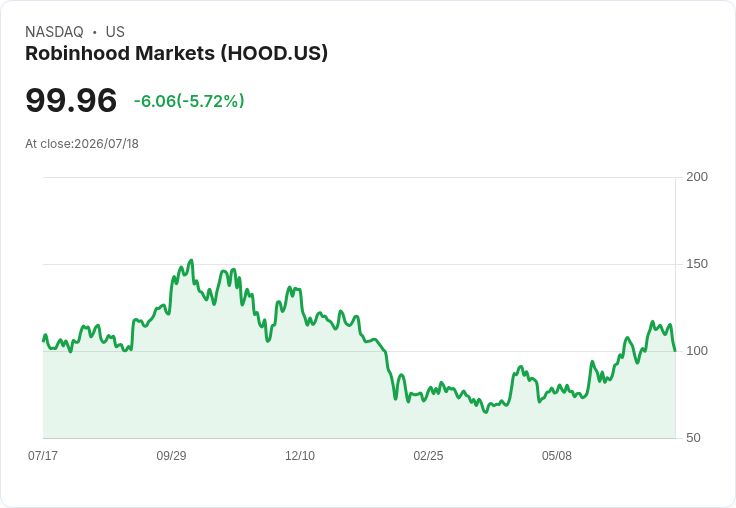
Task: Click the NASDAQ exchange label
Action: pyautogui.click(x=54, y=32)
